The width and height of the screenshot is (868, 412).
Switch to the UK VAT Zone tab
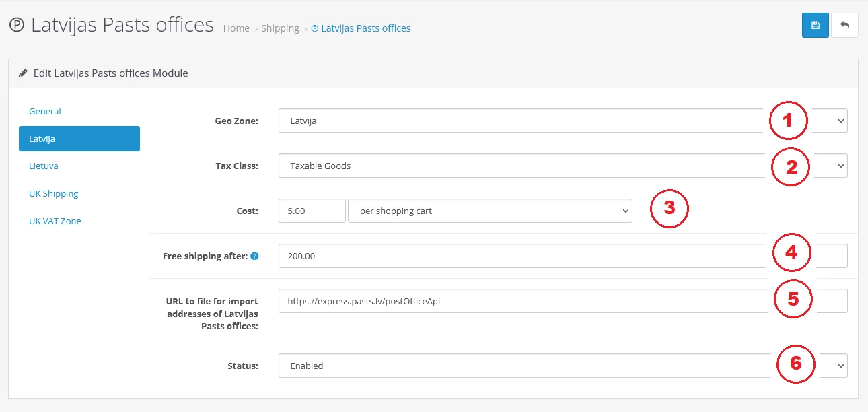pyautogui.click(x=55, y=221)
